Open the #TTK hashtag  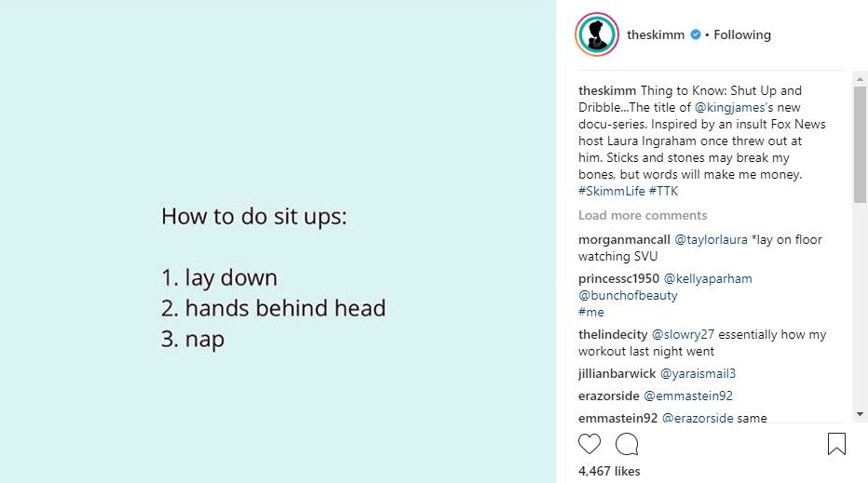click(663, 191)
